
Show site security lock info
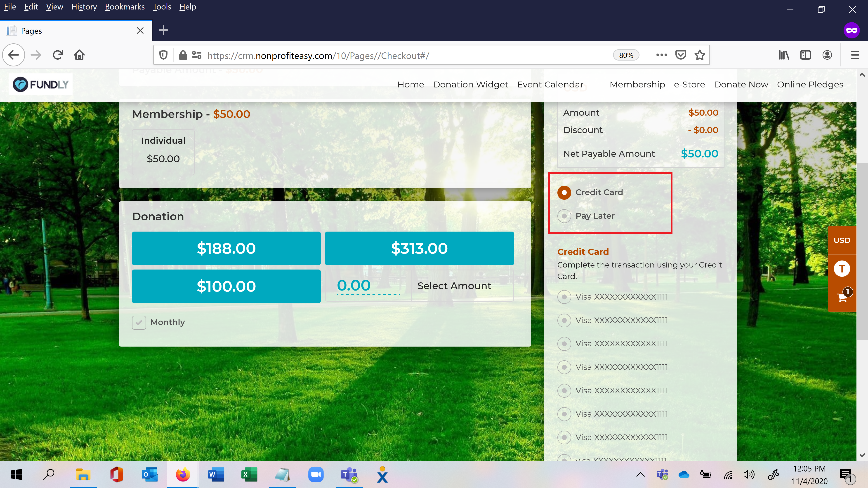tap(183, 55)
